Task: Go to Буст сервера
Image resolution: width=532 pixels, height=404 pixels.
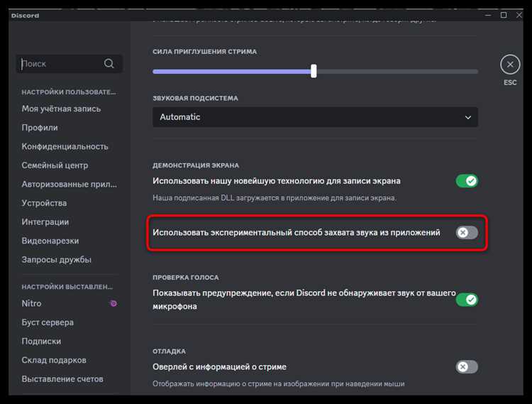Action: (x=48, y=322)
